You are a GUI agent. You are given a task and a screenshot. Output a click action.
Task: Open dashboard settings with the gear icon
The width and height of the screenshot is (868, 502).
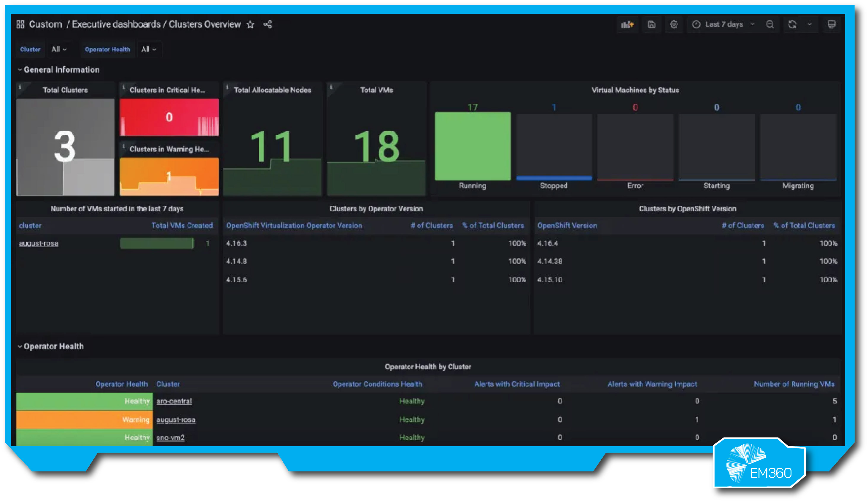tap(674, 24)
